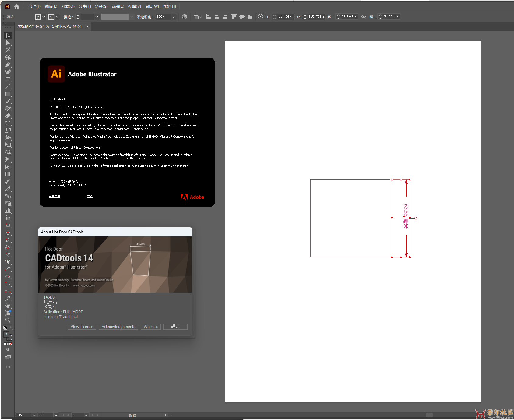Viewport: 514px width, 420px height.
Task: Select the Shaper tool
Action: click(8, 109)
